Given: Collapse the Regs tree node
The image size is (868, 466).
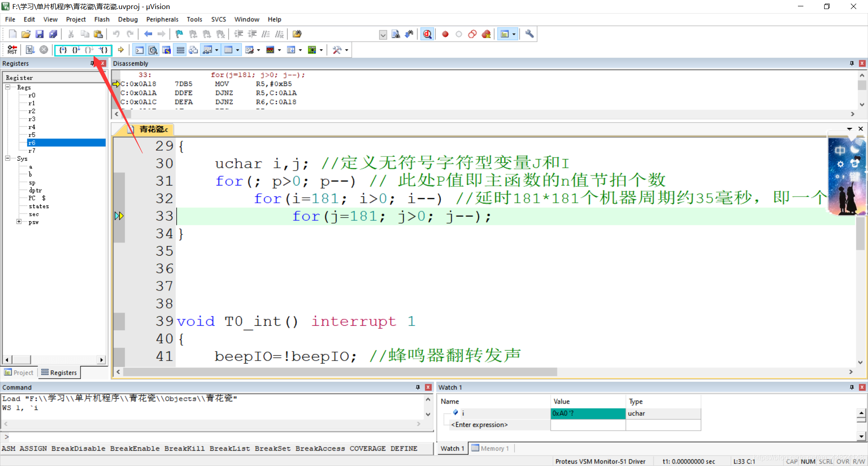Looking at the screenshot, I should pos(8,87).
